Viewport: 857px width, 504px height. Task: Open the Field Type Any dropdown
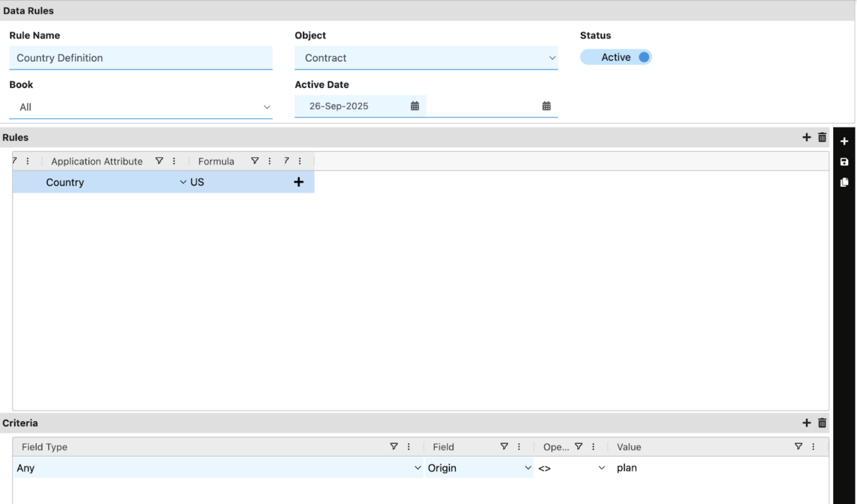418,468
